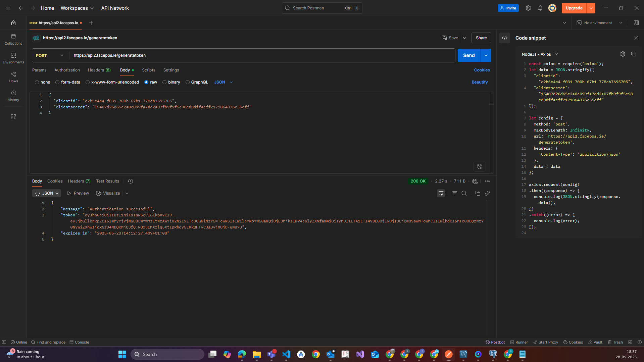Navigate back with the left arrow
Image resolution: width=644 pixels, height=362 pixels.
[21, 8]
